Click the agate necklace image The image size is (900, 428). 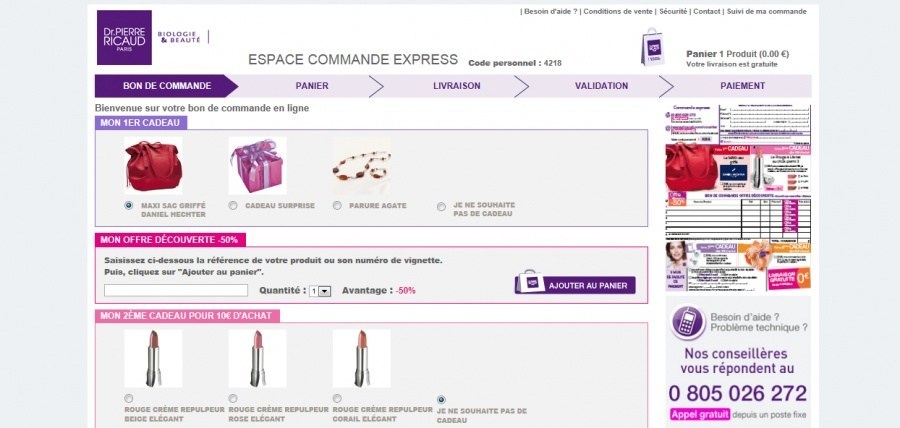pos(361,164)
